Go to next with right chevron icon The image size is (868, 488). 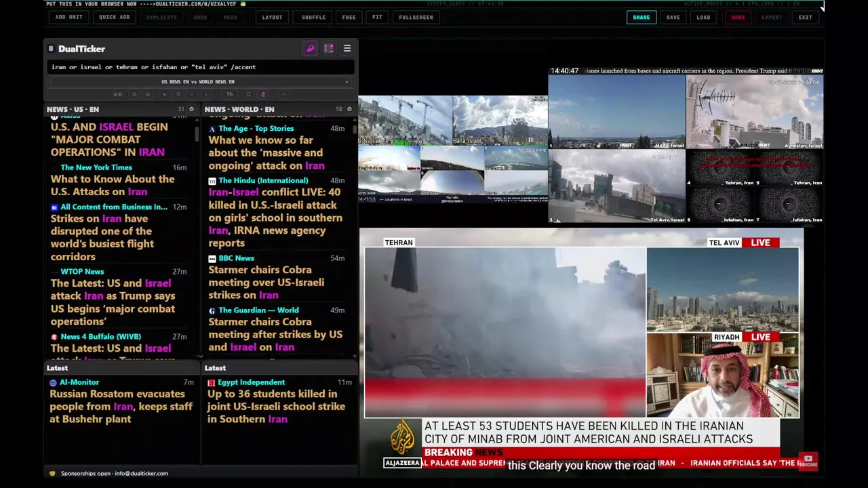coord(205,94)
